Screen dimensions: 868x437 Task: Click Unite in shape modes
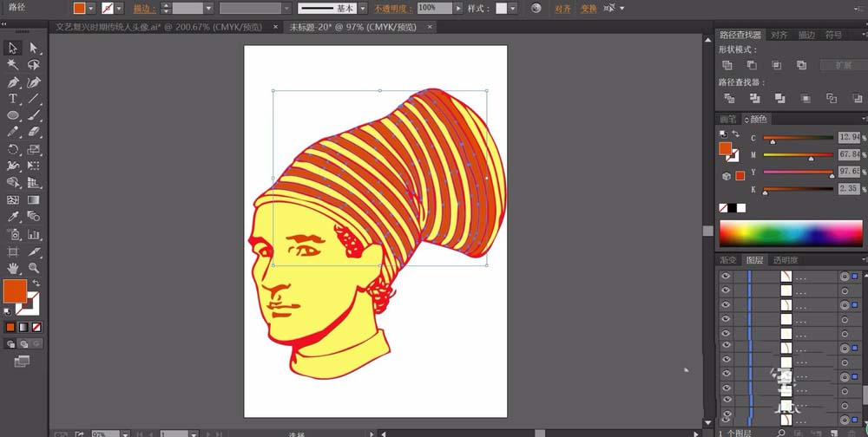tap(727, 65)
